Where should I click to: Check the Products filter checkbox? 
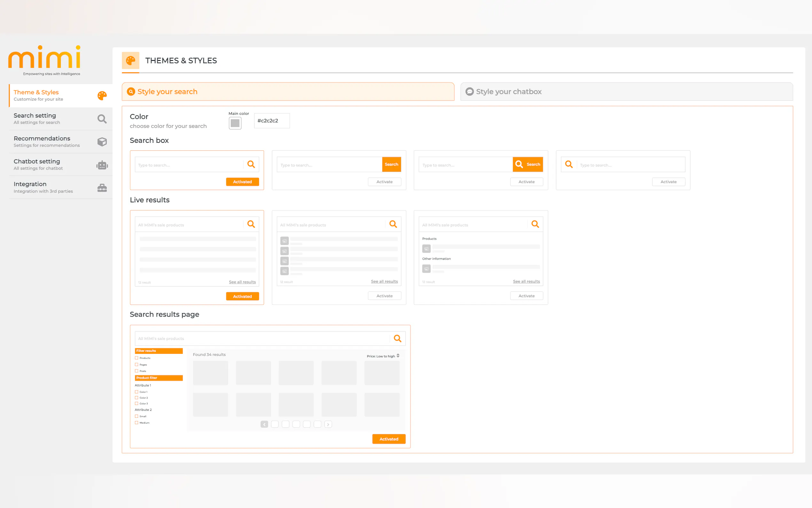click(x=137, y=358)
